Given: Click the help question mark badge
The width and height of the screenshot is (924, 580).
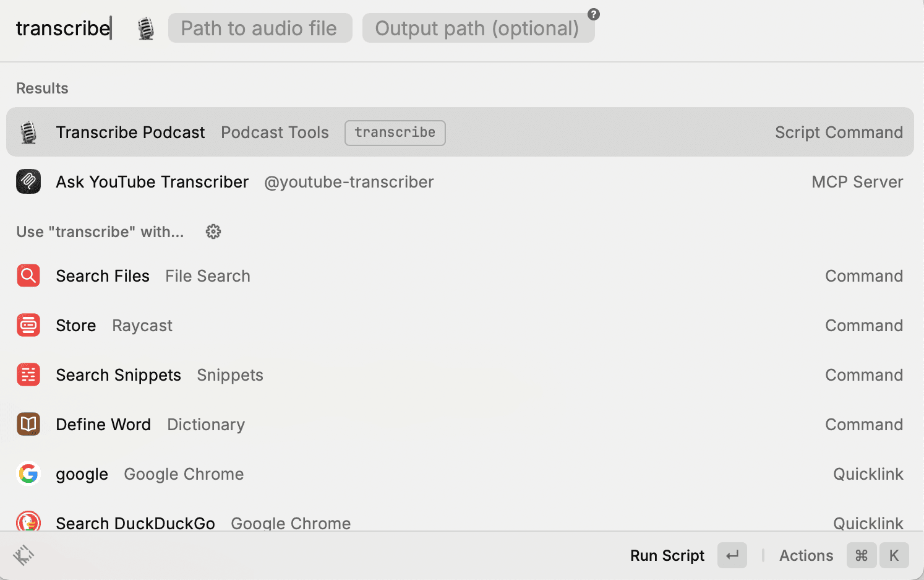Looking at the screenshot, I should (592, 14).
